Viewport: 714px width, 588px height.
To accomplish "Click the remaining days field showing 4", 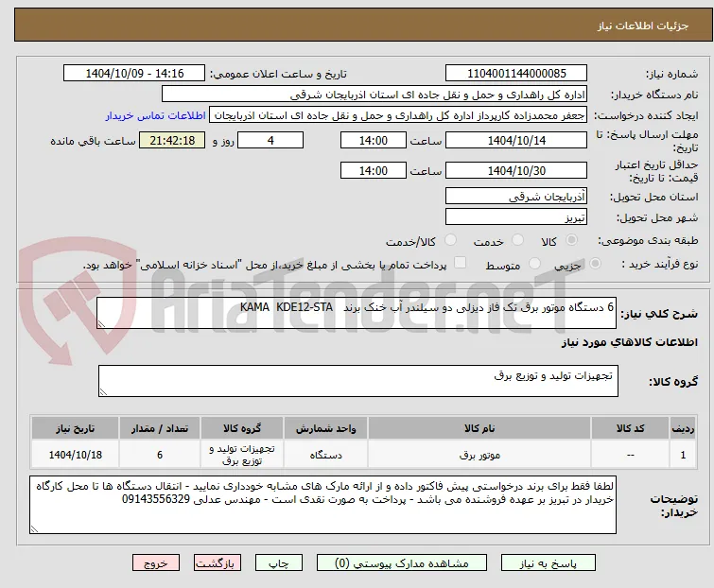I will coord(270,140).
